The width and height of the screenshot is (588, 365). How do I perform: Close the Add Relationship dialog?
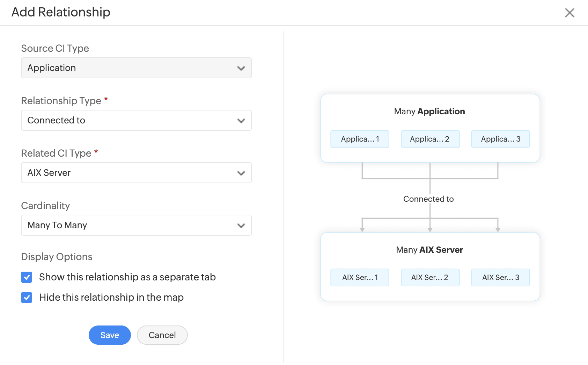569,13
